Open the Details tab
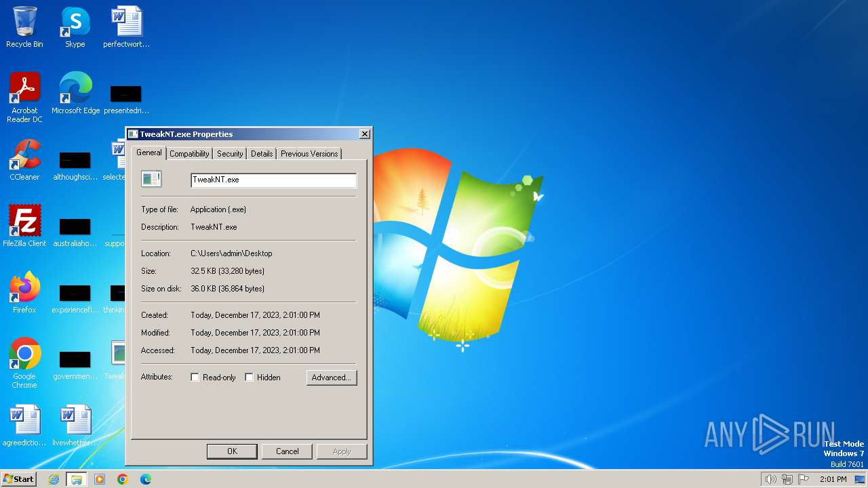This screenshot has height=488, width=868. click(x=262, y=154)
